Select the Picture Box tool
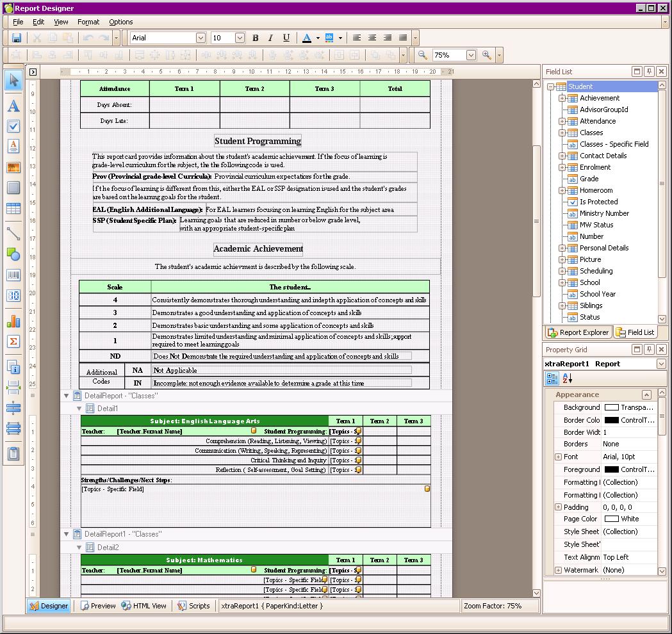The height and width of the screenshot is (634, 672). point(13,168)
